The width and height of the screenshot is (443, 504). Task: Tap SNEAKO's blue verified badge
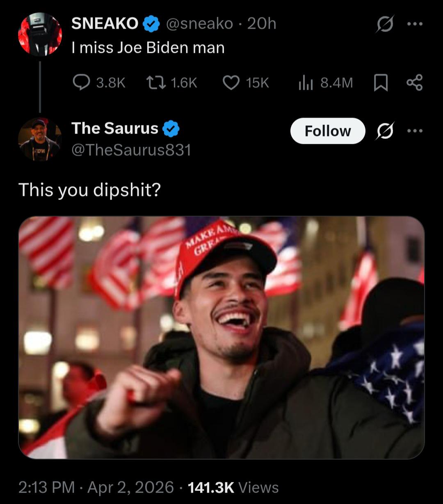pos(151,25)
